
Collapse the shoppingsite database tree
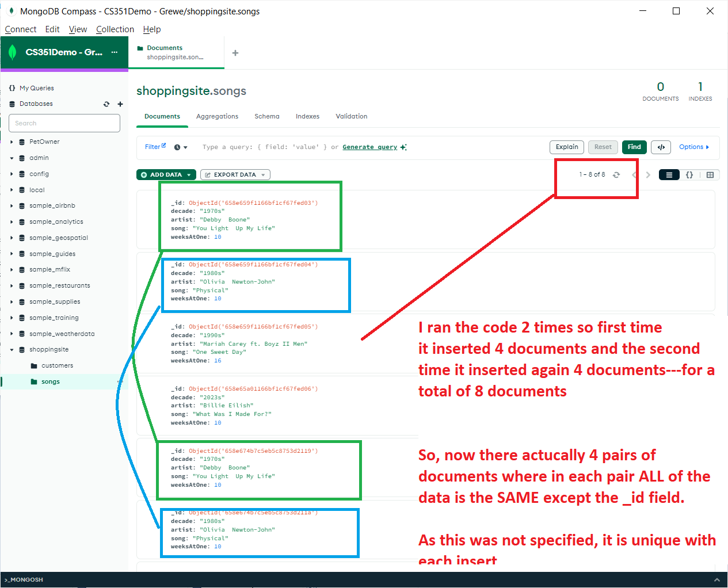coord(12,350)
